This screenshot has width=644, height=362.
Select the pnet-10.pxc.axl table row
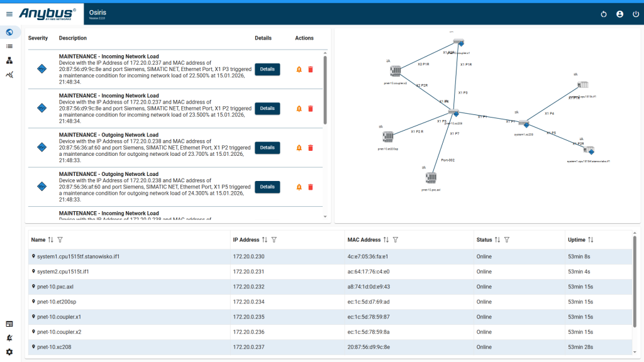(x=330, y=287)
